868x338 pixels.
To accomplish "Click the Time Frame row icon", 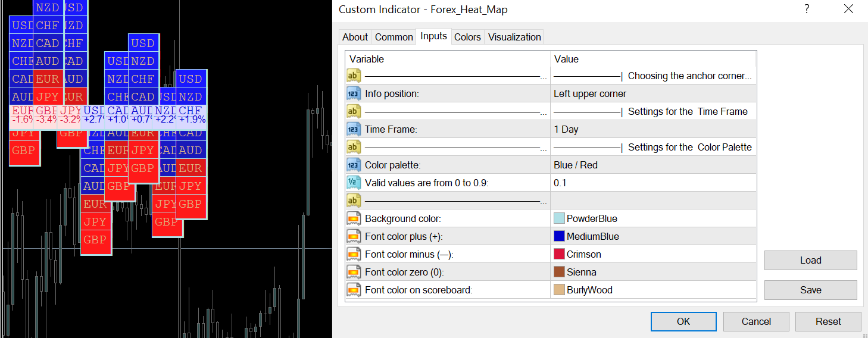I will (354, 129).
